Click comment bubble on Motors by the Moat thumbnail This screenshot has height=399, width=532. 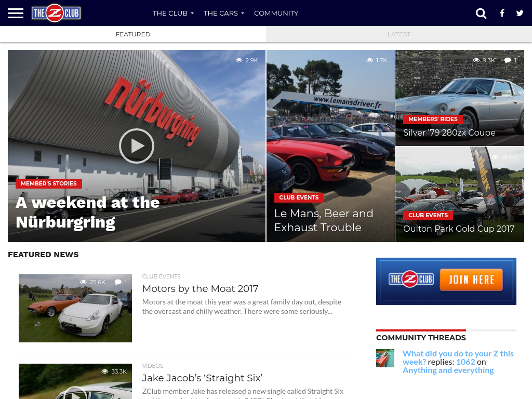click(118, 282)
